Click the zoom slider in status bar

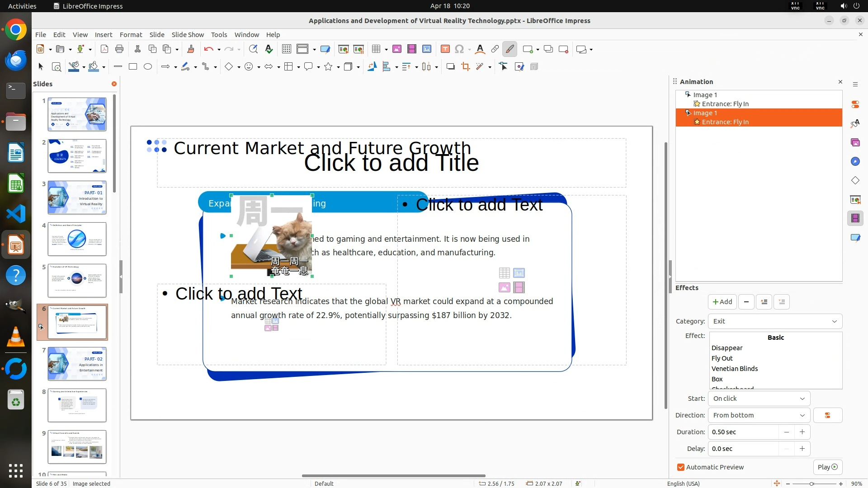[x=811, y=484]
